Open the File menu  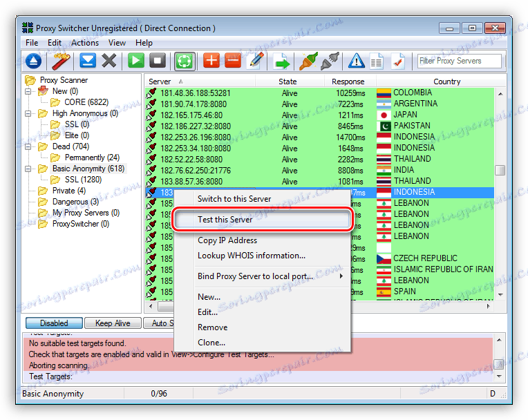(x=32, y=43)
